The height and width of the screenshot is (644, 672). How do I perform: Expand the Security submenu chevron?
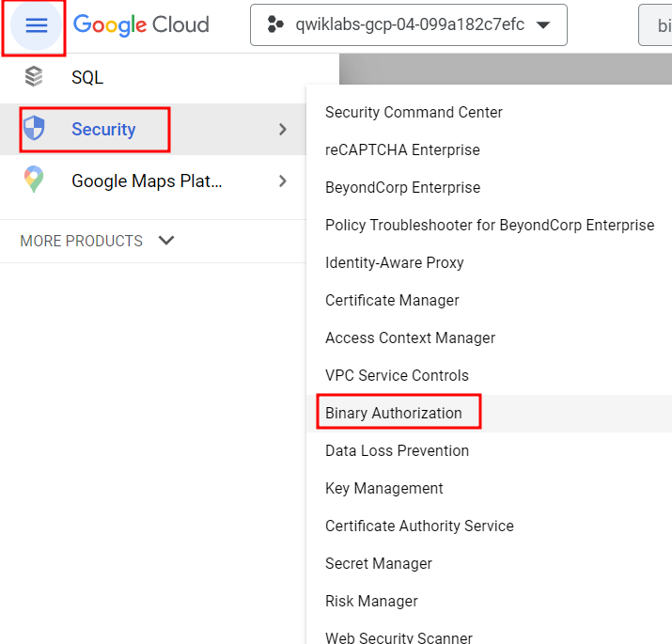click(x=283, y=130)
